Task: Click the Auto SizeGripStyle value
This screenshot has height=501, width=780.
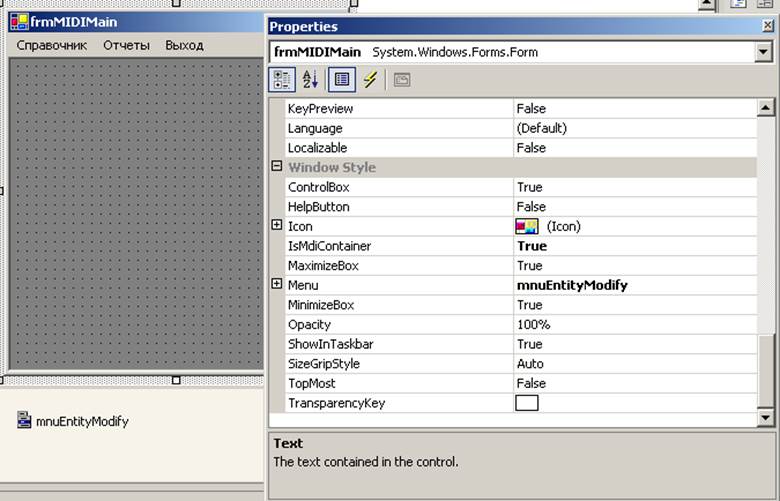Action: click(530, 364)
